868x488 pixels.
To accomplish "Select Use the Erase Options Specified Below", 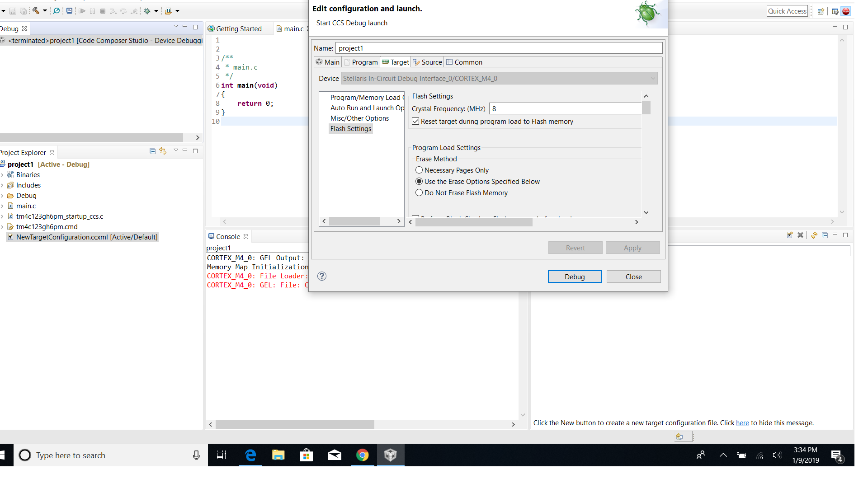I will click(419, 182).
